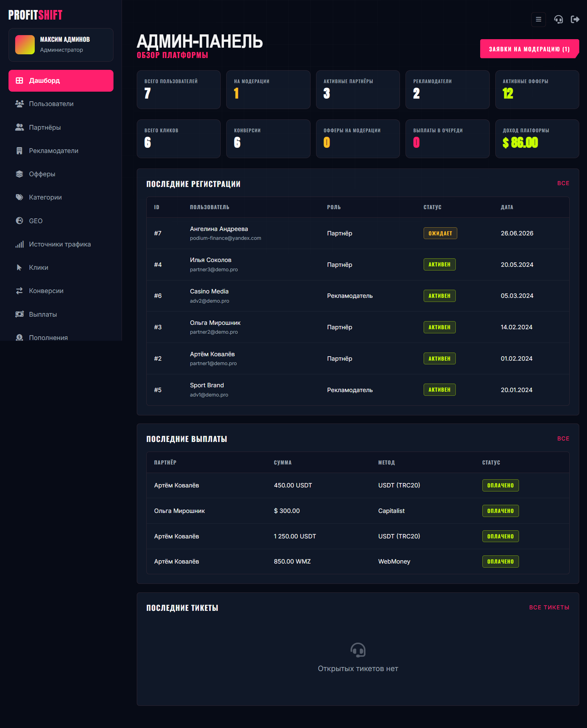This screenshot has height=728, width=587.
Task: Open Дашборд in the sidebar
Action: [x=61, y=81]
